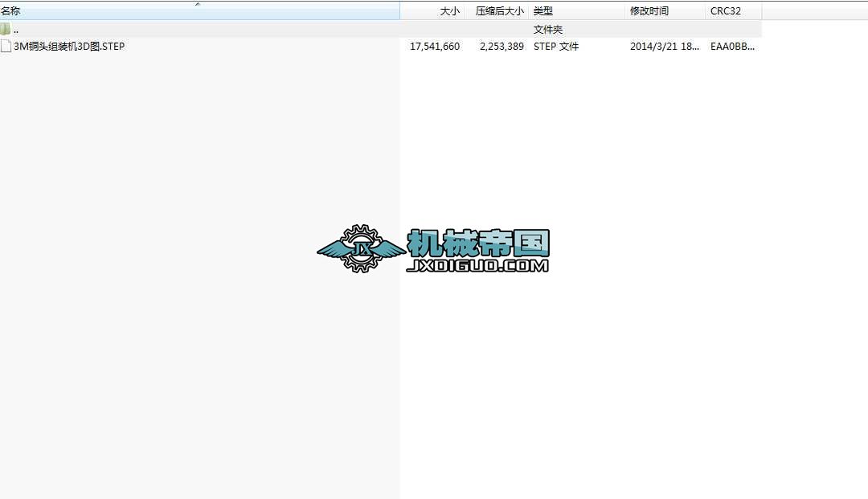This screenshot has width=868, height=499.
Task: Click the compressed size 2,253,389
Action: [x=502, y=47]
